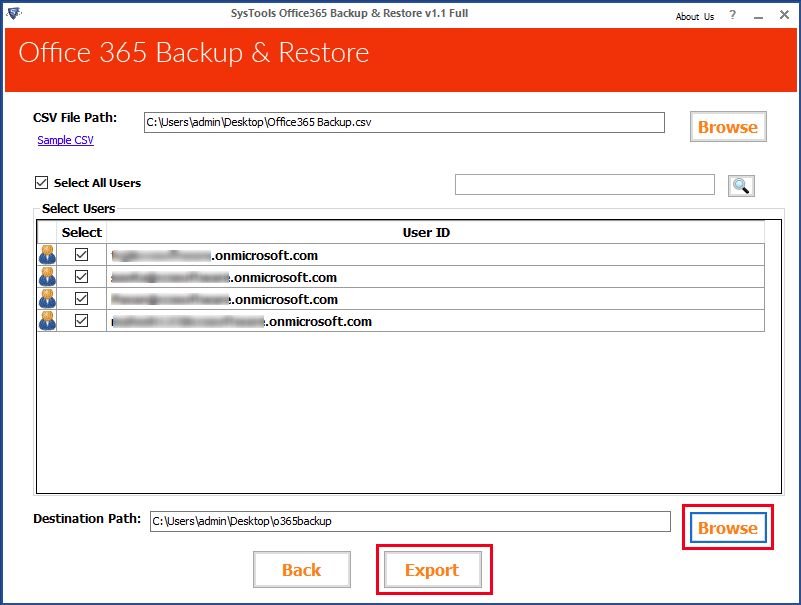This screenshot has width=801, height=605.
Task: Uncheck the second user's select checkbox
Action: tap(81, 276)
